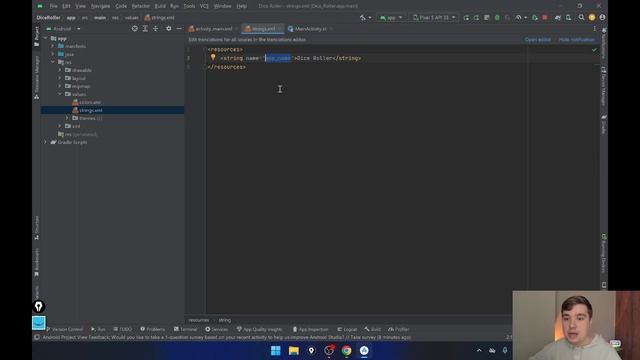Viewport: 640px width, 360px height.
Task: Open Windows Start menu
Action: click(x=276, y=351)
